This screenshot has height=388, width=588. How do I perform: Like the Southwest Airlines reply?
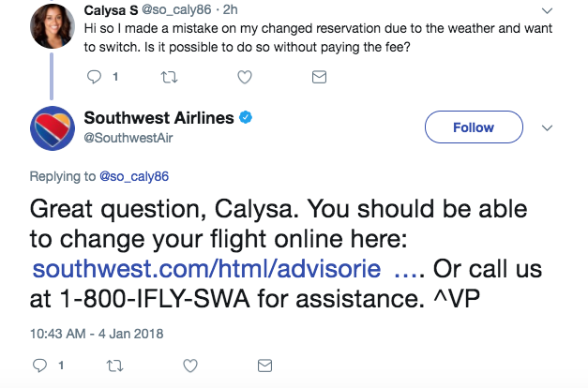pyautogui.click(x=190, y=365)
